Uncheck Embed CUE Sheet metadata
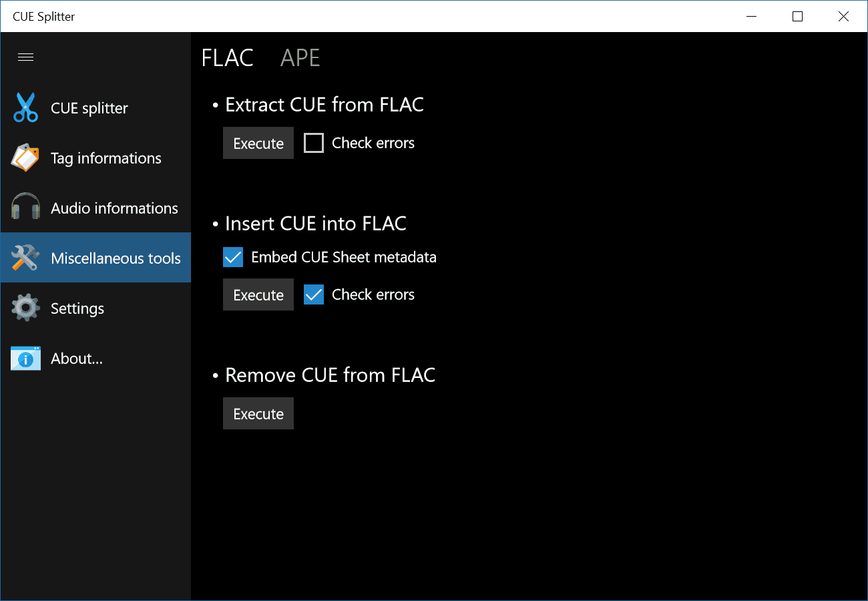868x601 pixels. tap(233, 257)
